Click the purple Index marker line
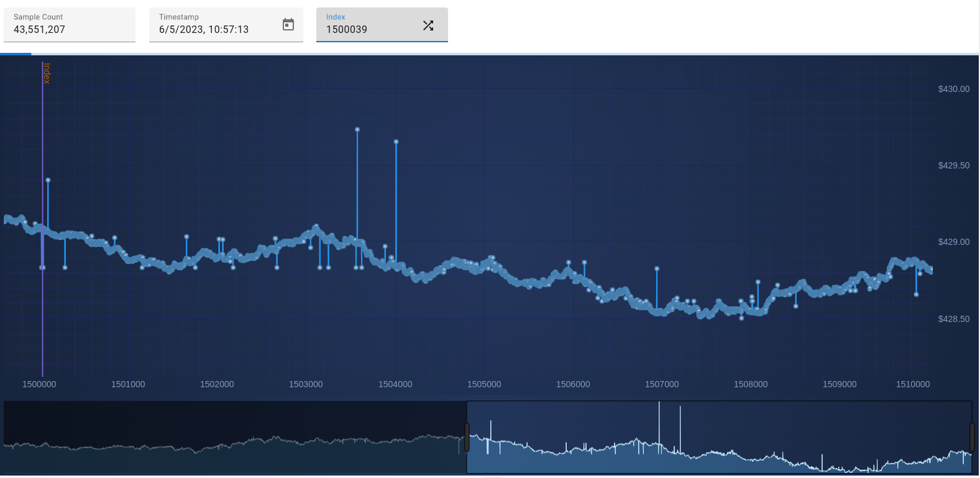Screen dimensions: 980x478 42,311
